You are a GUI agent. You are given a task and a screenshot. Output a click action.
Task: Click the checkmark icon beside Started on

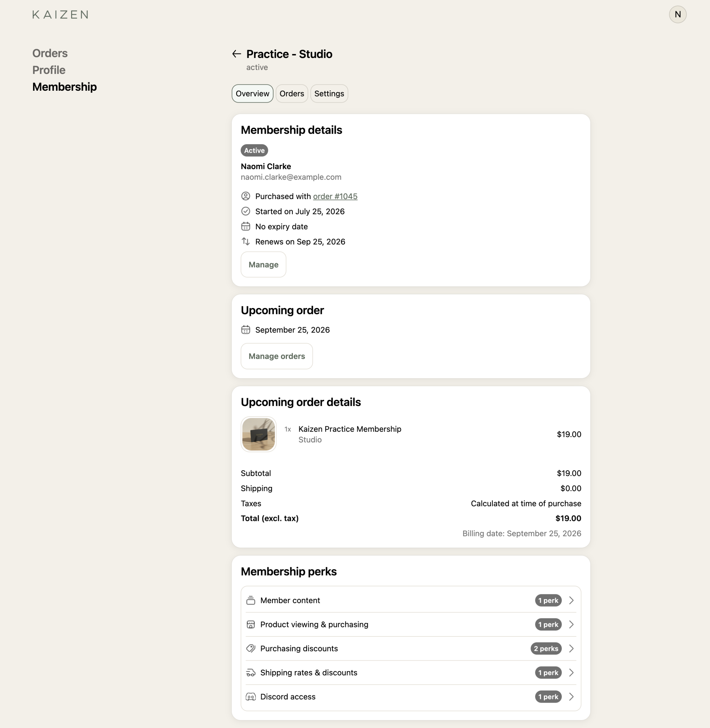(x=245, y=211)
